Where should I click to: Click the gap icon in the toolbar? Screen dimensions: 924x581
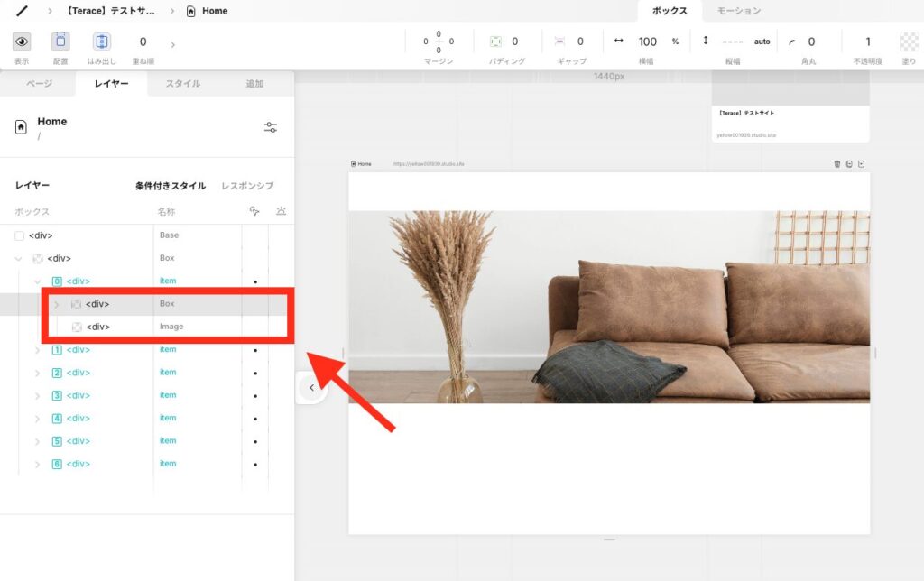click(559, 41)
